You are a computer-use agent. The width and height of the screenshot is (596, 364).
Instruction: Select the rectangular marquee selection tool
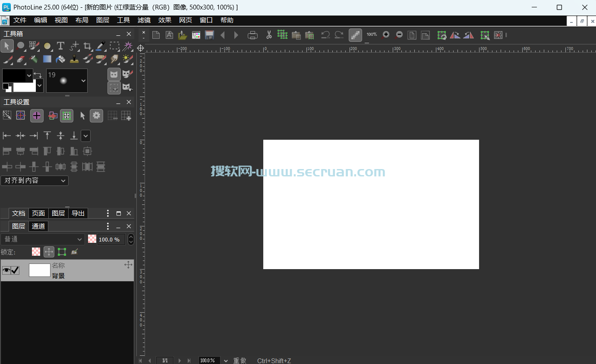coord(114,46)
